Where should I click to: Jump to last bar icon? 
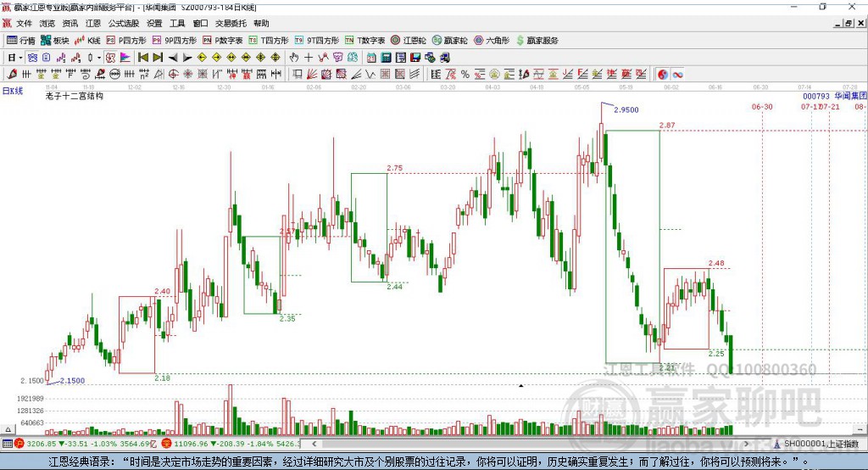coord(158,58)
